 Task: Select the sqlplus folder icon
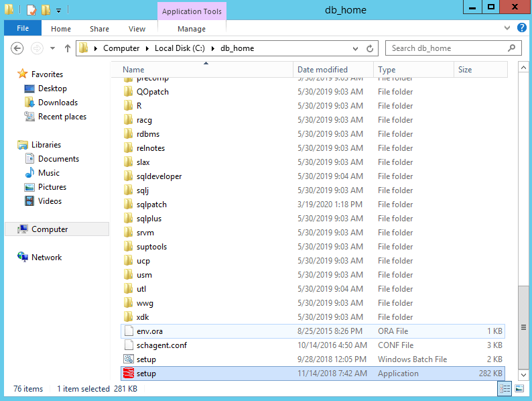[128, 219]
